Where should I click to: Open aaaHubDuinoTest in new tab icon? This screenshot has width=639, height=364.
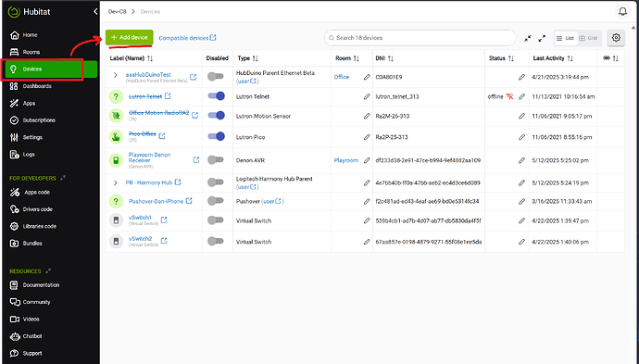click(x=194, y=77)
